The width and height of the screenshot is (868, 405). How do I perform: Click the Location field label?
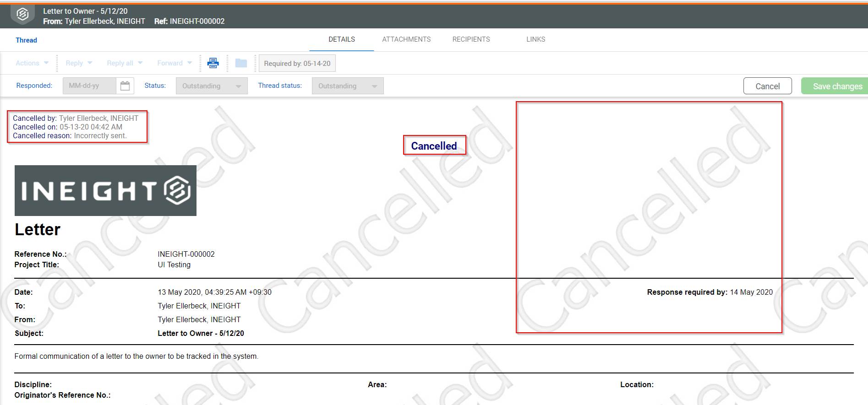tap(637, 384)
